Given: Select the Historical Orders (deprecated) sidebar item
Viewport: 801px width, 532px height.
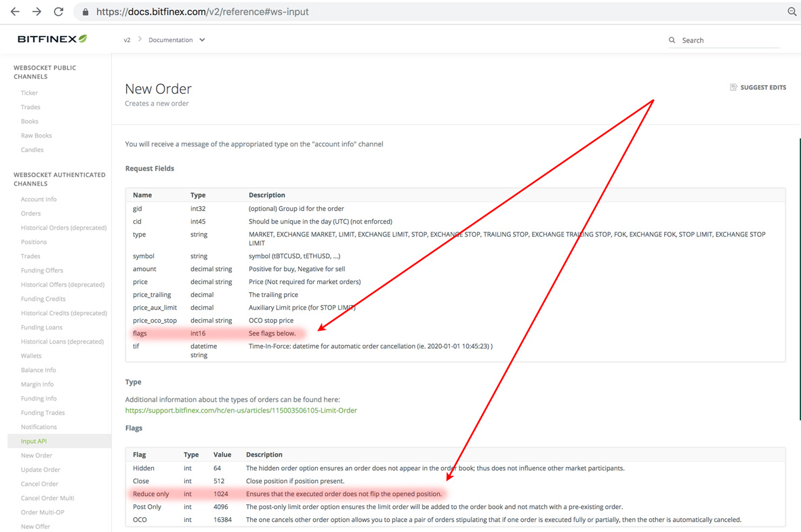Looking at the screenshot, I should (x=63, y=227).
